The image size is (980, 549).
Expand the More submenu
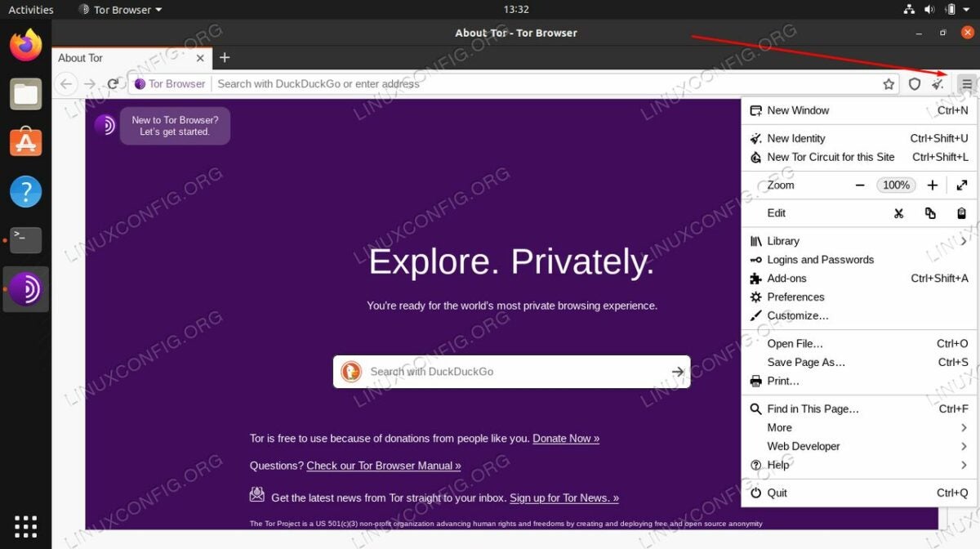[859, 428]
